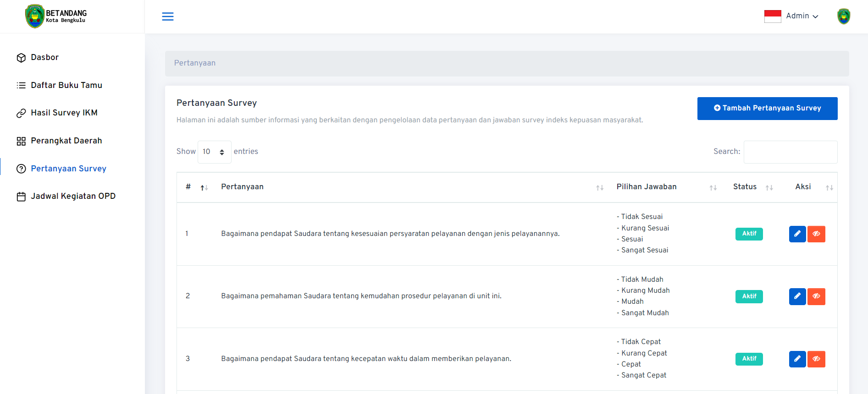Viewport: 868px width, 394px height.
Task: Click the Indonesian flag language icon
Action: click(x=773, y=16)
